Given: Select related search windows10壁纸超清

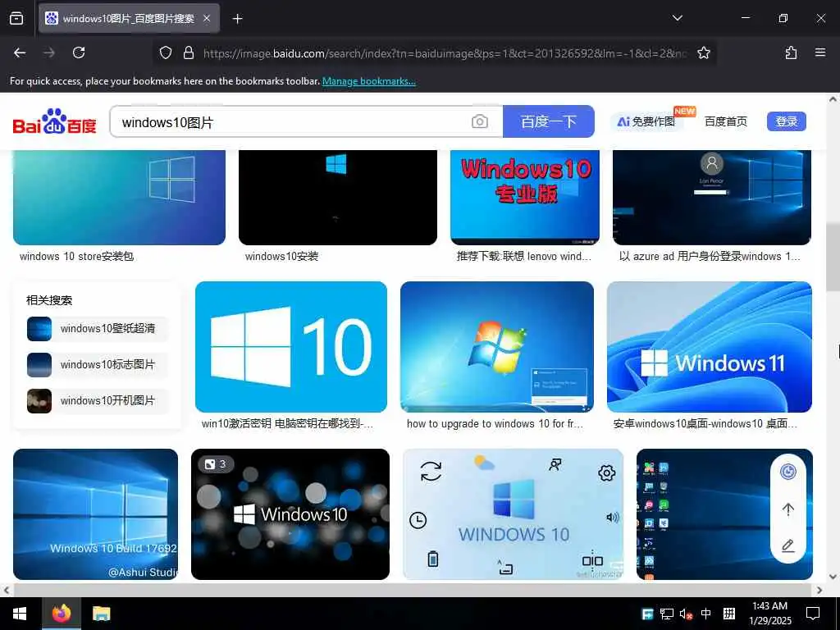Looking at the screenshot, I should pos(98,328).
